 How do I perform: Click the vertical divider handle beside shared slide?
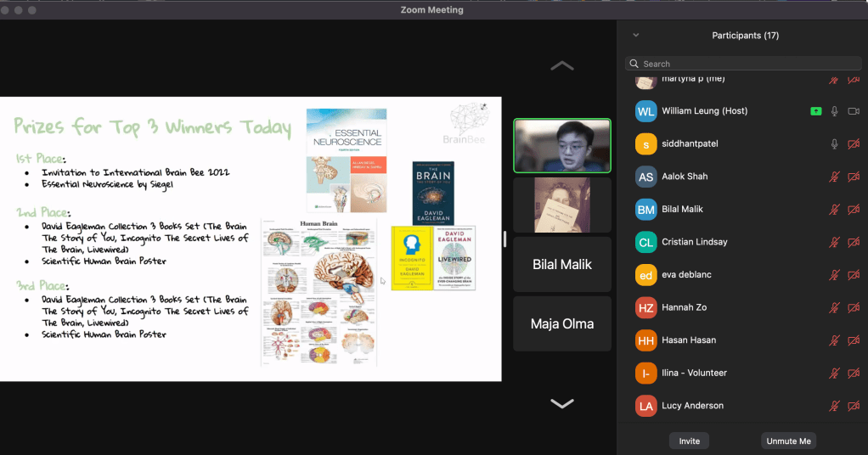coord(505,239)
